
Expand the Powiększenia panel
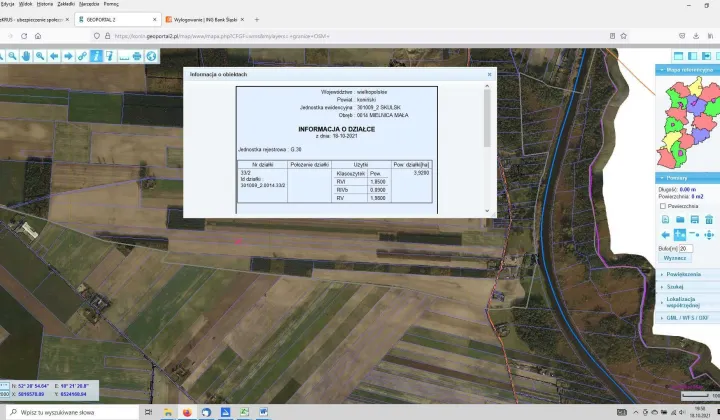[687, 274]
